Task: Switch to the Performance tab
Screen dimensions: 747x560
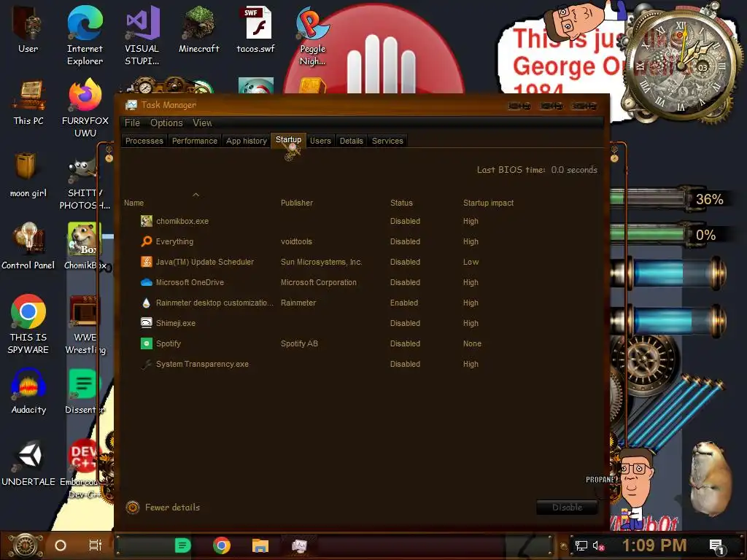Action: [x=194, y=141]
